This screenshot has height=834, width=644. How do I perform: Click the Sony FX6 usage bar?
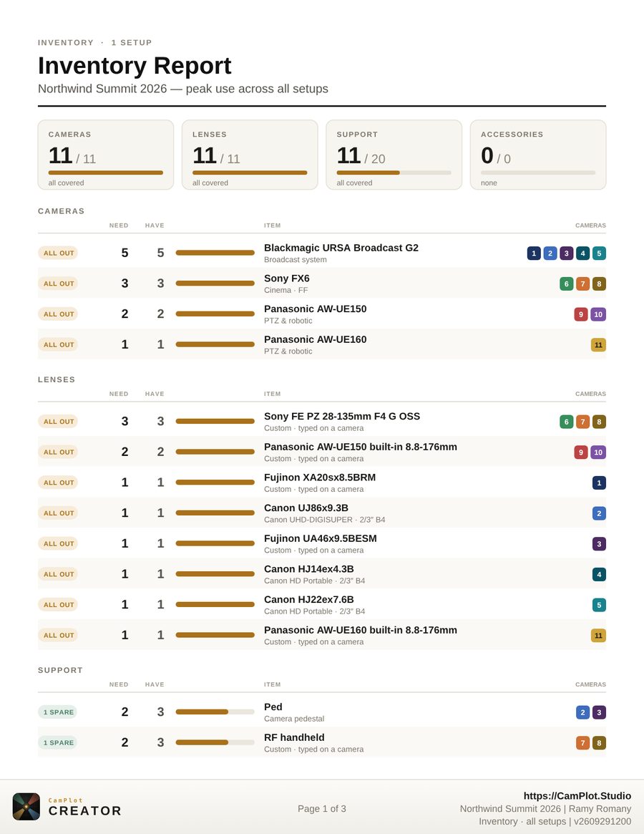pos(215,283)
